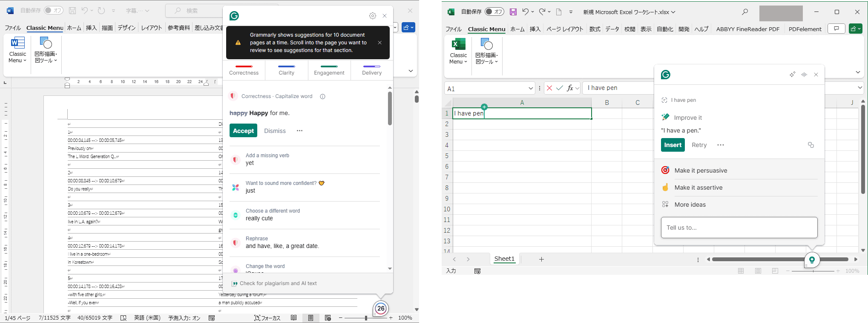Insert the improved sentence in Excel

pos(673,145)
